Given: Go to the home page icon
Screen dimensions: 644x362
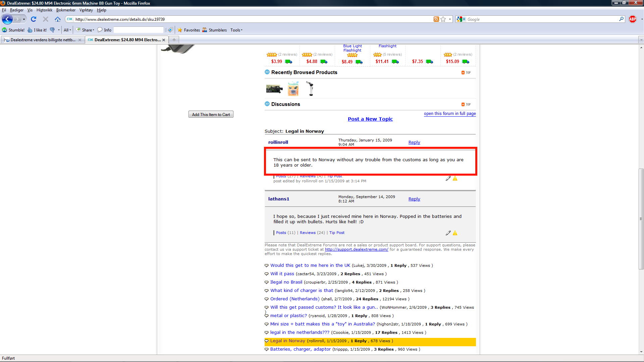Looking at the screenshot, I should (58, 19).
